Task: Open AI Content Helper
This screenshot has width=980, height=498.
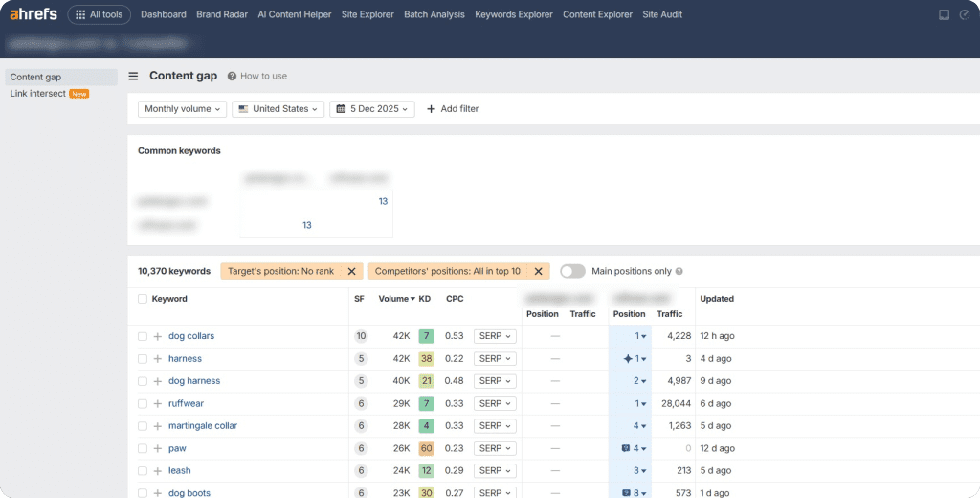Action: coord(295,14)
